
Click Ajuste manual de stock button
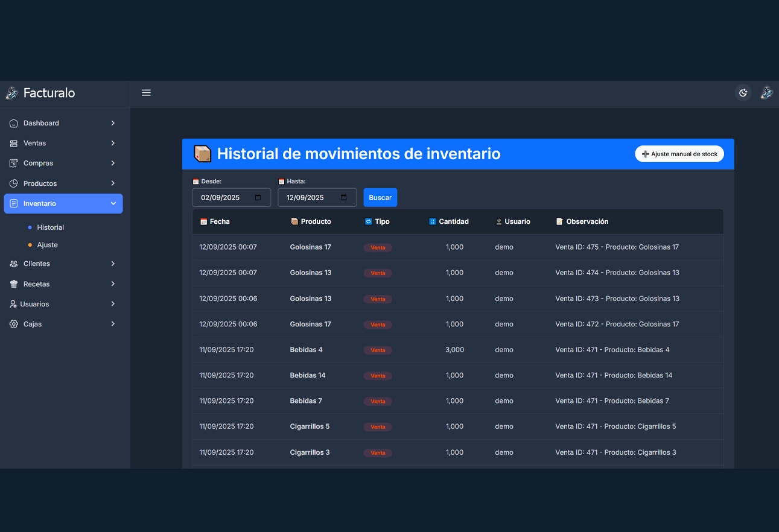pyautogui.click(x=679, y=154)
